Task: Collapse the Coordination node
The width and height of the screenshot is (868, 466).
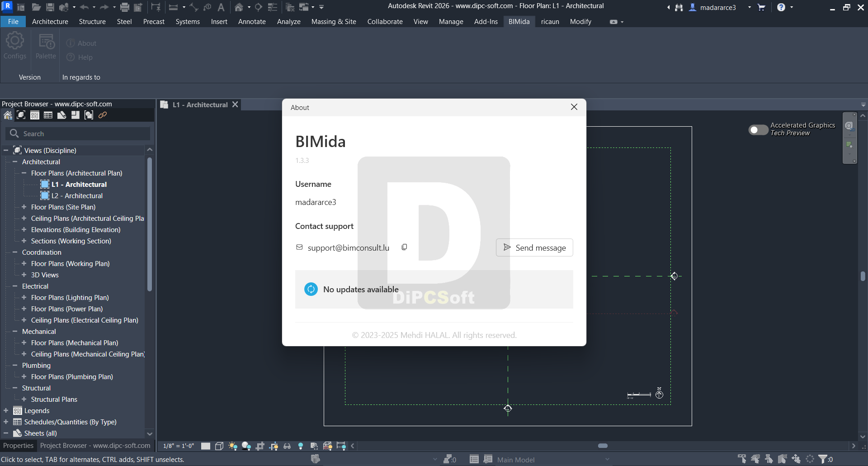Action: [15, 252]
